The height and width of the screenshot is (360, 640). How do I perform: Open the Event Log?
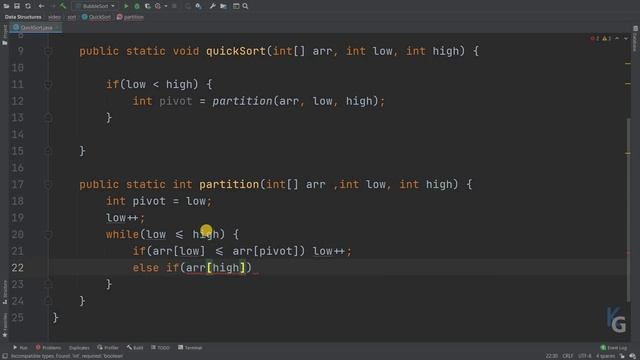pos(613,348)
